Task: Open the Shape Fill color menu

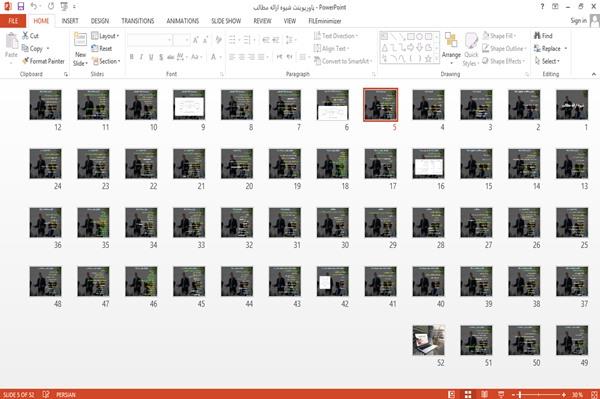Action: pyautogui.click(x=499, y=36)
